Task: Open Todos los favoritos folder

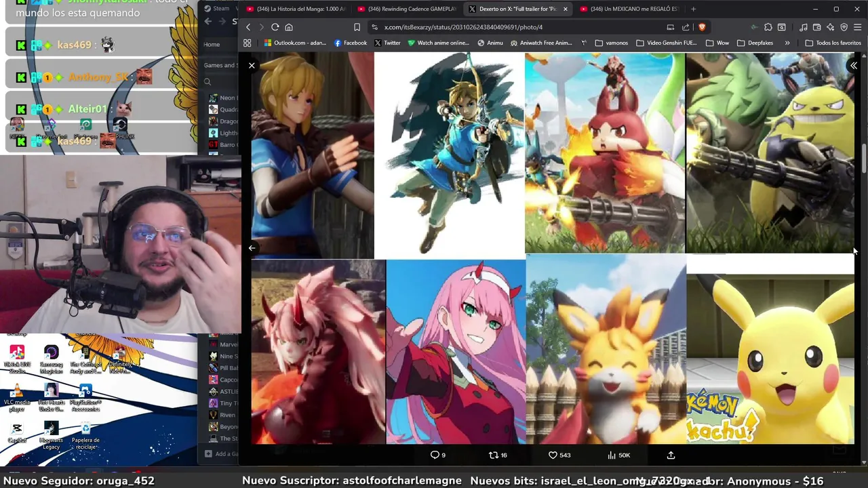Action: click(x=833, y=43)
